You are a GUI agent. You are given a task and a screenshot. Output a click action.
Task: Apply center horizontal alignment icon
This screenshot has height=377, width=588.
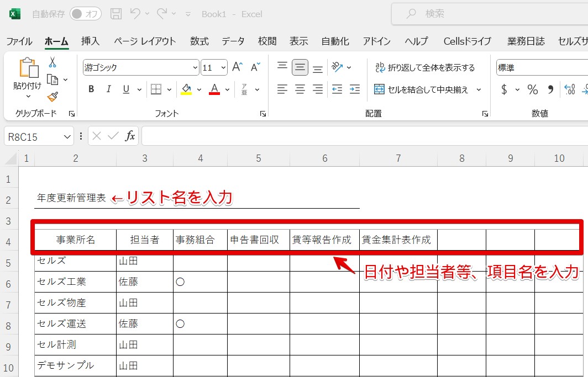click(x=300, y=89)
